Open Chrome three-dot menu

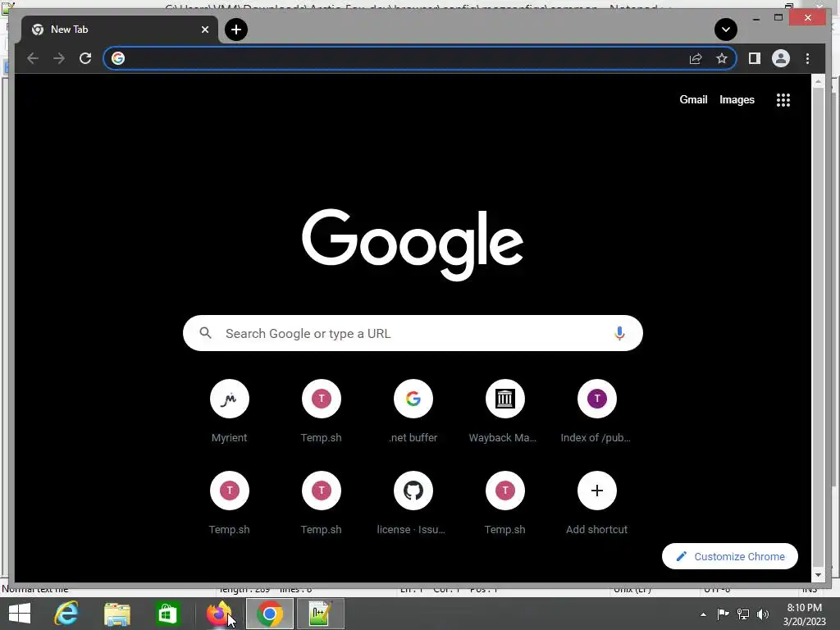tap(807, 58)
